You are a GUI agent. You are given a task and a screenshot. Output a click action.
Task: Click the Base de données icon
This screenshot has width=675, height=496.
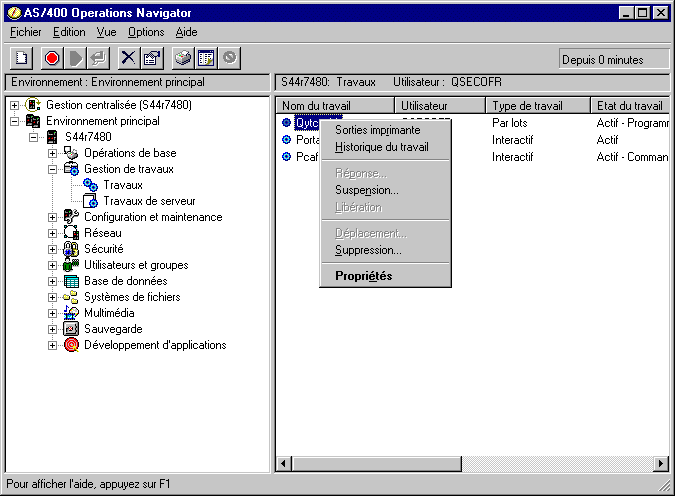(71, 281)
